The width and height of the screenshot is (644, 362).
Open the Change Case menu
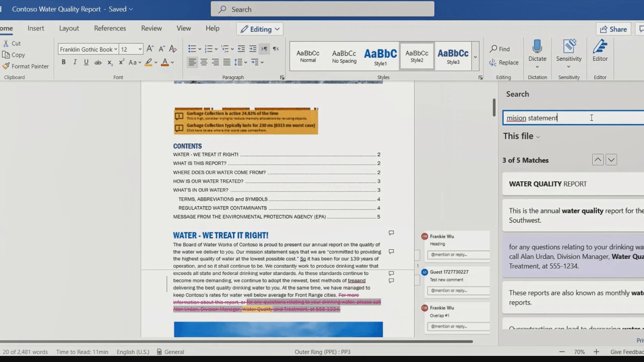135,62
